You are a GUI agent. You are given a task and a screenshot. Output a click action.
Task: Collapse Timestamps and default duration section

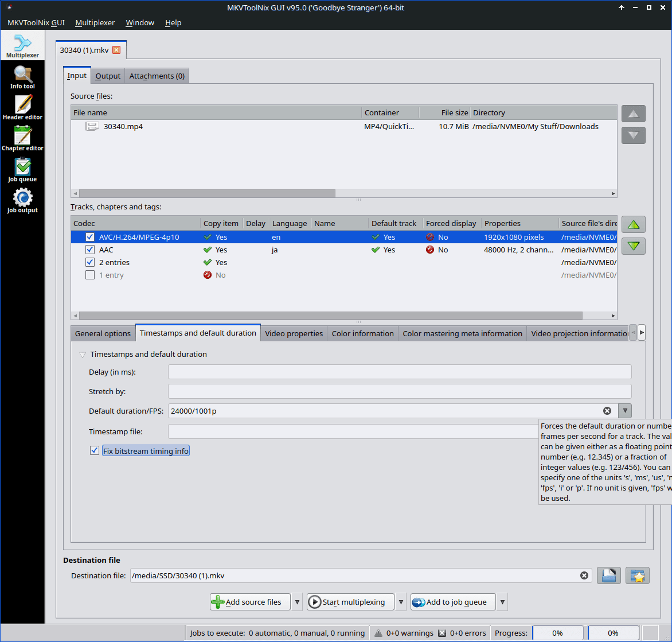point(83,355)
